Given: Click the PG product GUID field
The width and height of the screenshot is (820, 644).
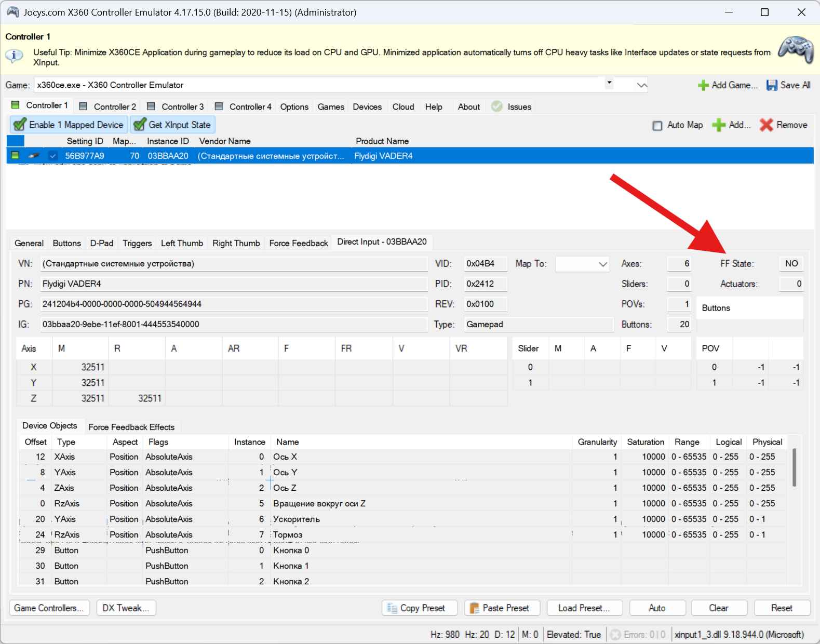Looking at the screenshot, I should [234, 304].
